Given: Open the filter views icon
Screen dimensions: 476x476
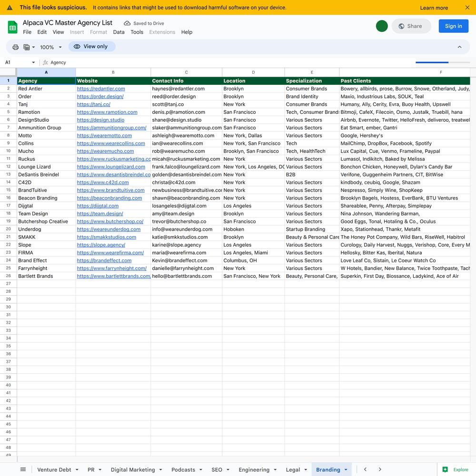Looking at the screenshot, I should (x=27, y=47).
